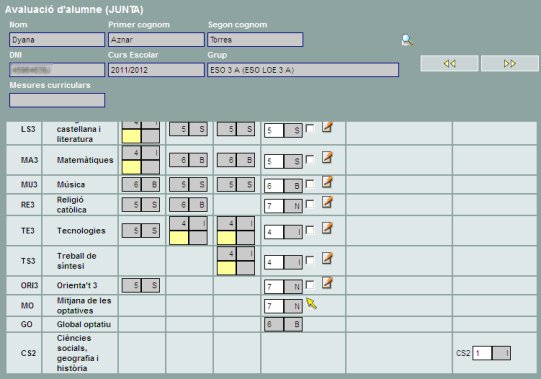Tick the checkbox in the LS3 row
Screen dimensions: 541x379
click(x=310, y=129)
